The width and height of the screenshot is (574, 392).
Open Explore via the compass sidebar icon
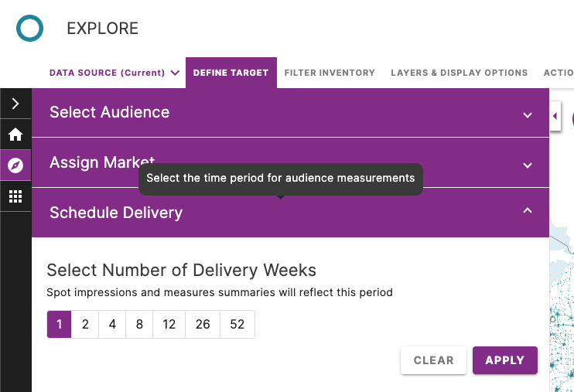tap(15, 165)
